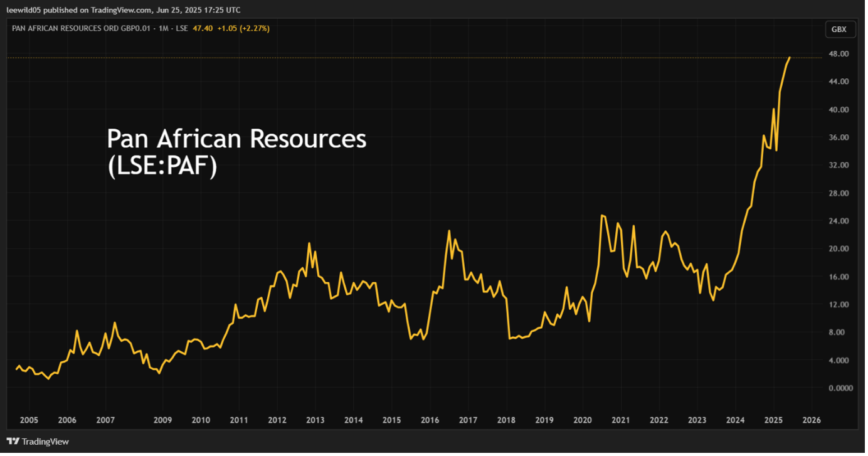Click the TradingView wordmark text at bottom
868x456 pixels.
pos(46,442)
